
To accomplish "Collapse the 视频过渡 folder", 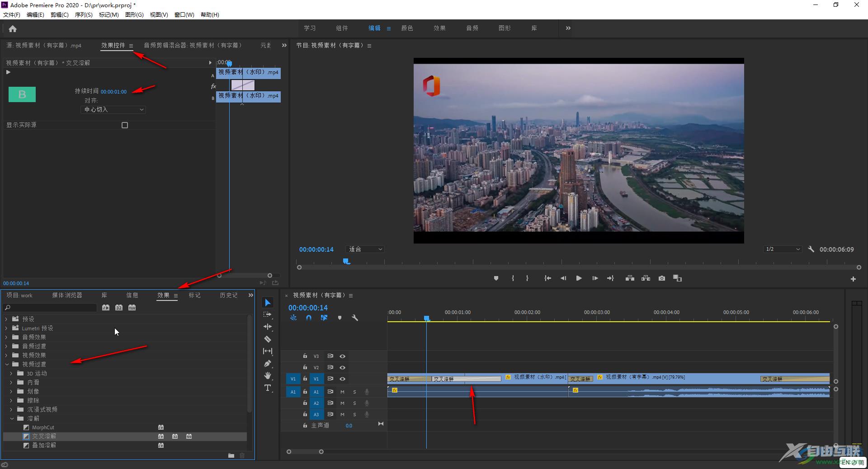I will tap(6, 364).
